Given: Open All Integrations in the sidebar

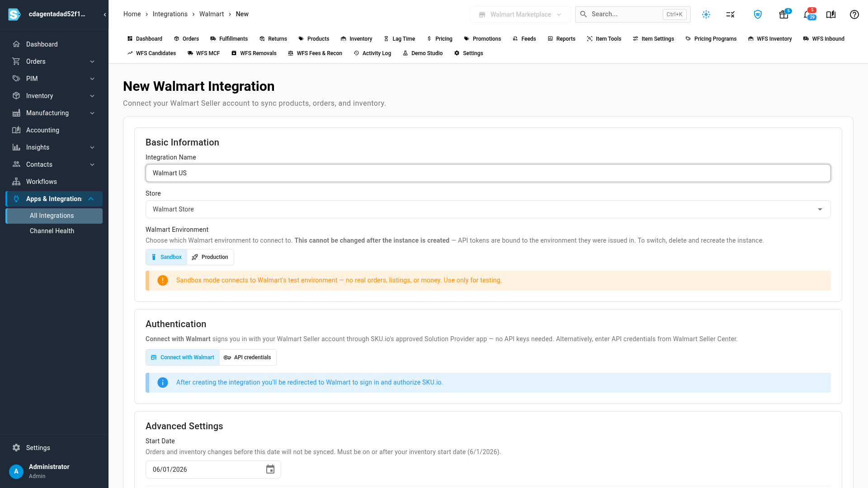Looking at the screenshot, I should click(x=54, y=216).
